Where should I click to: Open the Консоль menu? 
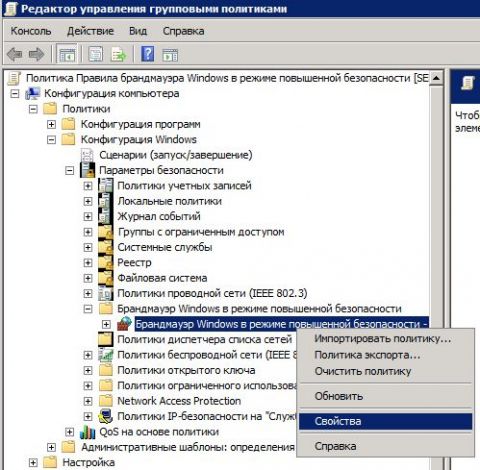click(31, 31)
